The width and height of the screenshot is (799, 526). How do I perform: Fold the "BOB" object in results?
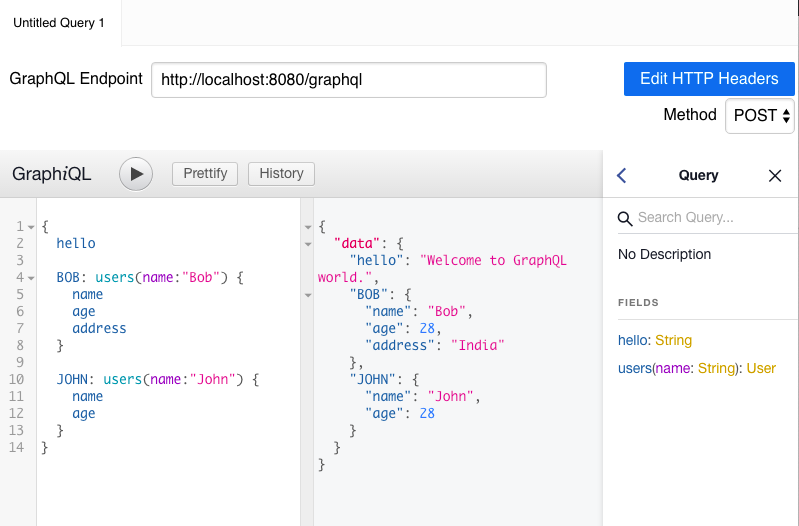(308, 295)
